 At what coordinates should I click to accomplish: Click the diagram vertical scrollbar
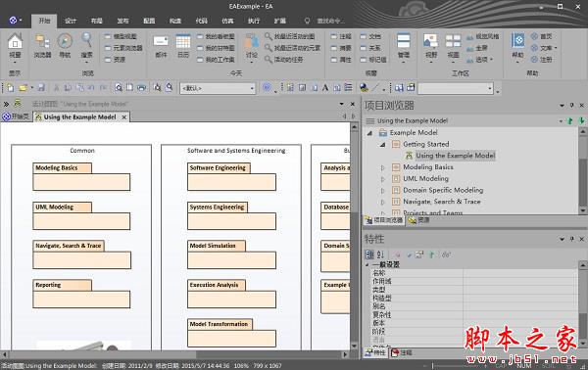(x=354, y=236)
